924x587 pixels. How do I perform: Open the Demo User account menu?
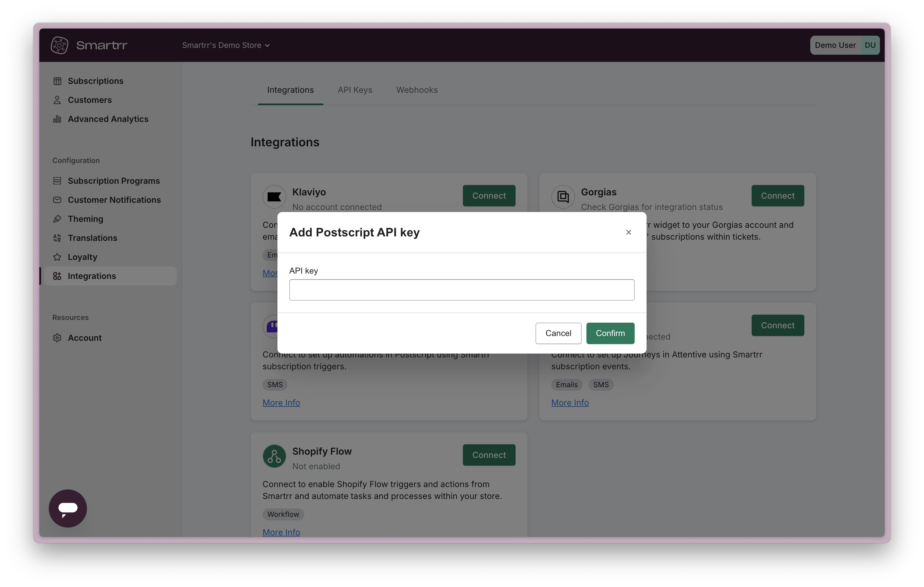click(x=845, y=45)
